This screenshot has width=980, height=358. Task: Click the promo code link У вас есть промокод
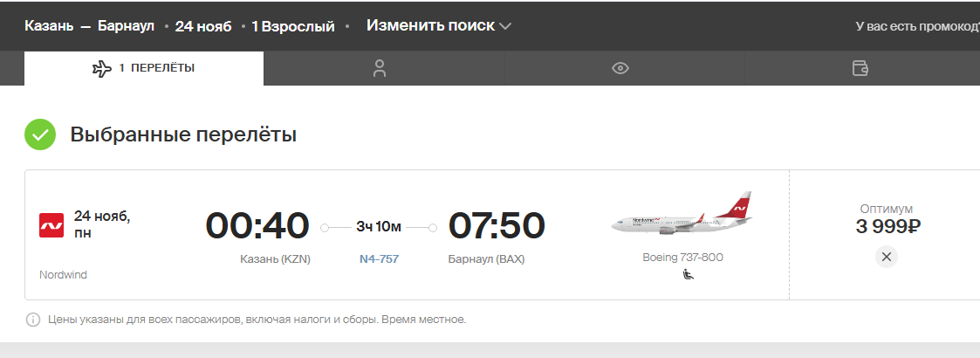[917, 26]
